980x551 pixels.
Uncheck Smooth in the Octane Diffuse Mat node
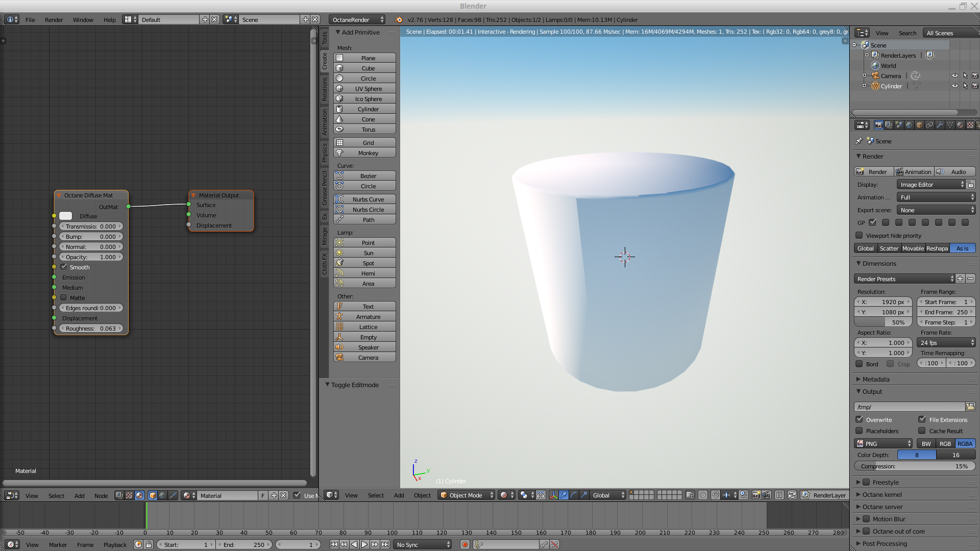(x=64, y=267)
